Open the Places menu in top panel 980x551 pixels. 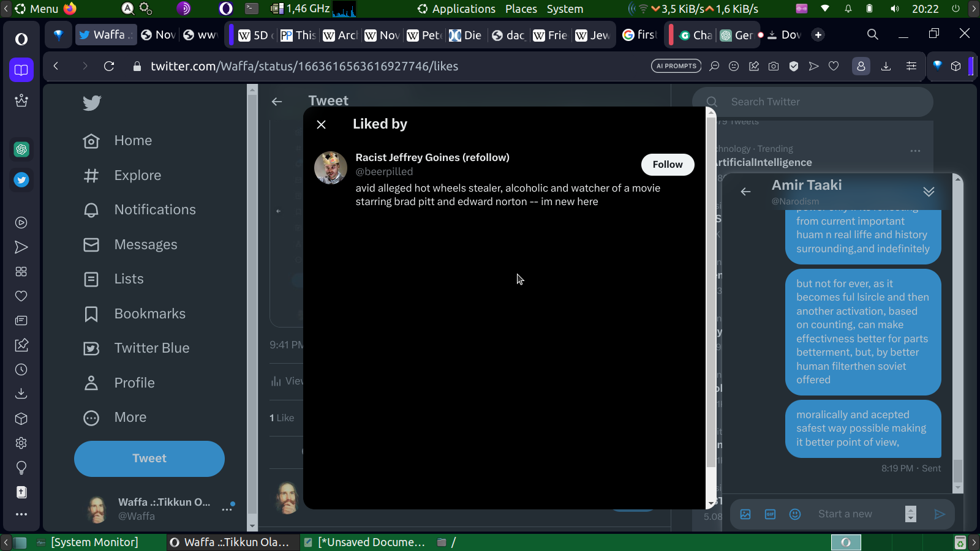(521, 9)
